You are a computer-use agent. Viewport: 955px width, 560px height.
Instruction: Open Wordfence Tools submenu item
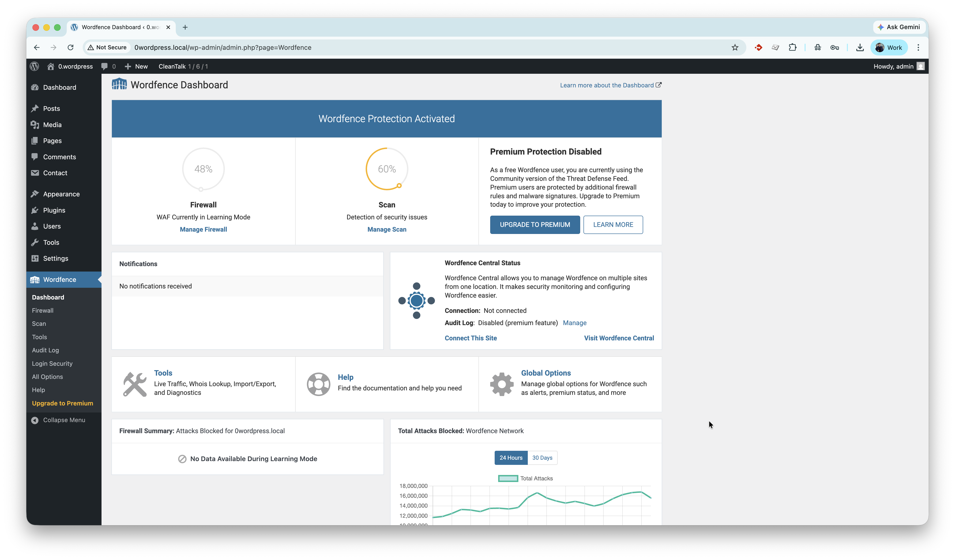[x=39, y=337]
